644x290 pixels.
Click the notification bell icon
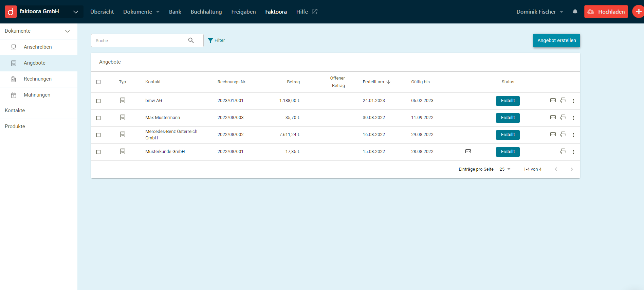pyautogui.click(x=575, y=12)
